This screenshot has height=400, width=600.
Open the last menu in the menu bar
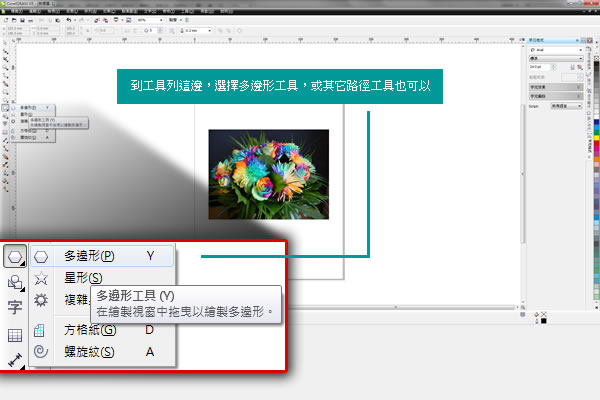226,11
